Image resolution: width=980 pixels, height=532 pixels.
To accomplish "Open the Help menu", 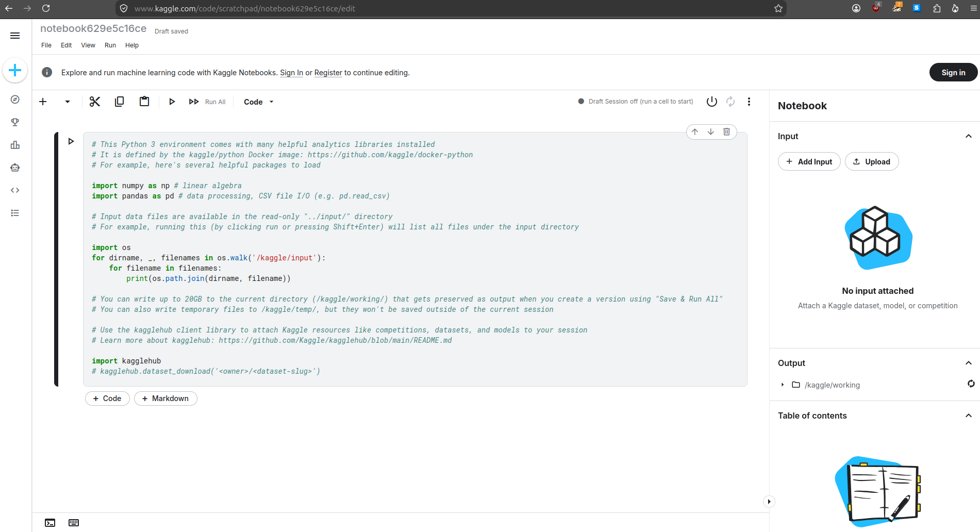I will click(132, 45).
